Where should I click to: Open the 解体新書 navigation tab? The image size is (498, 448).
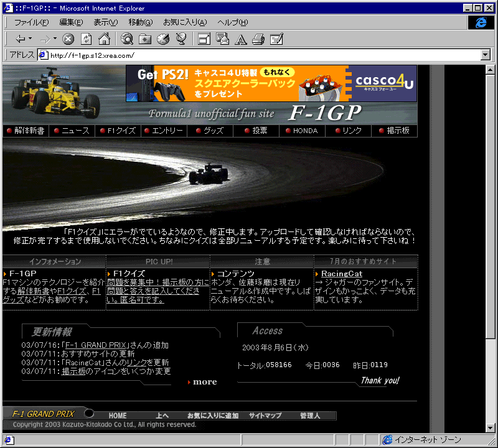coord(26,131)
